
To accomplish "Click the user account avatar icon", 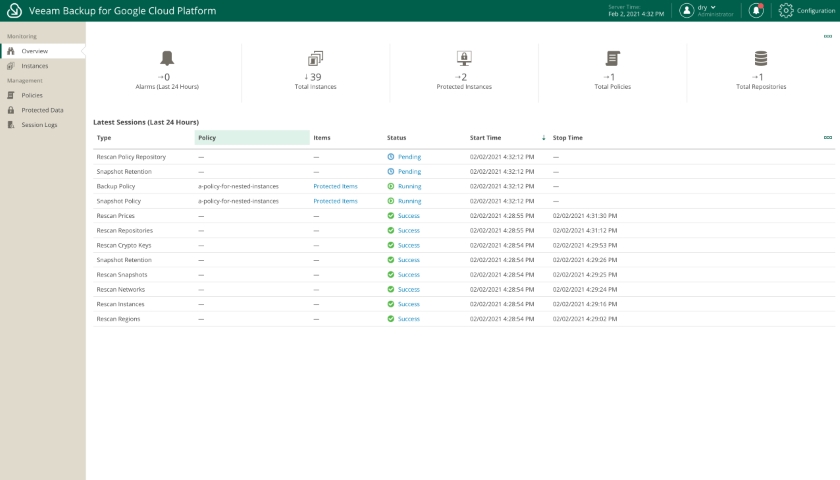I will [687, 10].
